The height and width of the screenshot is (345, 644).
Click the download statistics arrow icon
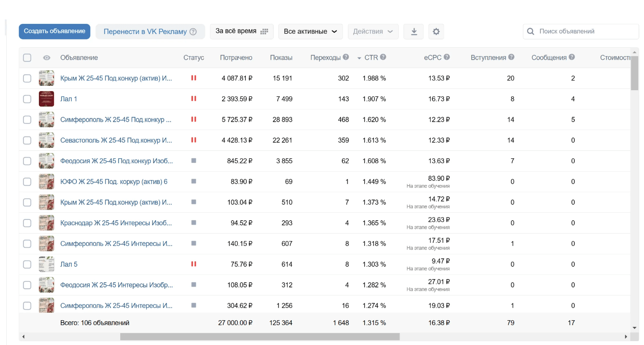coord(414,31)
